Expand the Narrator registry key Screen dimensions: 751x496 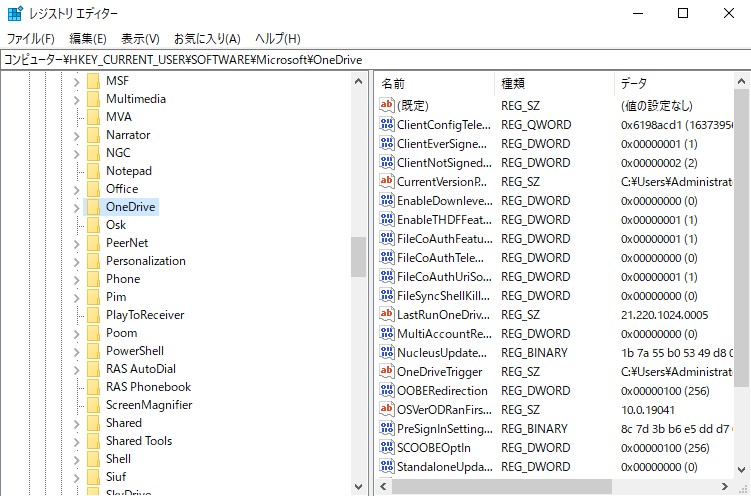tap(77, 136)
